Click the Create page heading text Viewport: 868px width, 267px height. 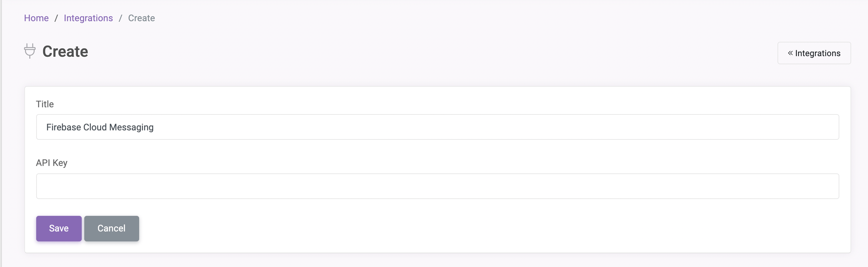pos(65,51)
